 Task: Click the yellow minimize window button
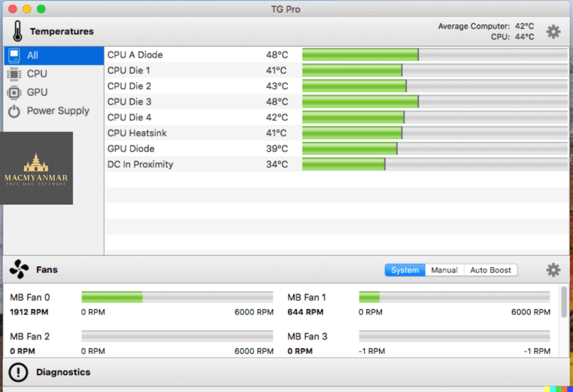[x=27, y=9]
